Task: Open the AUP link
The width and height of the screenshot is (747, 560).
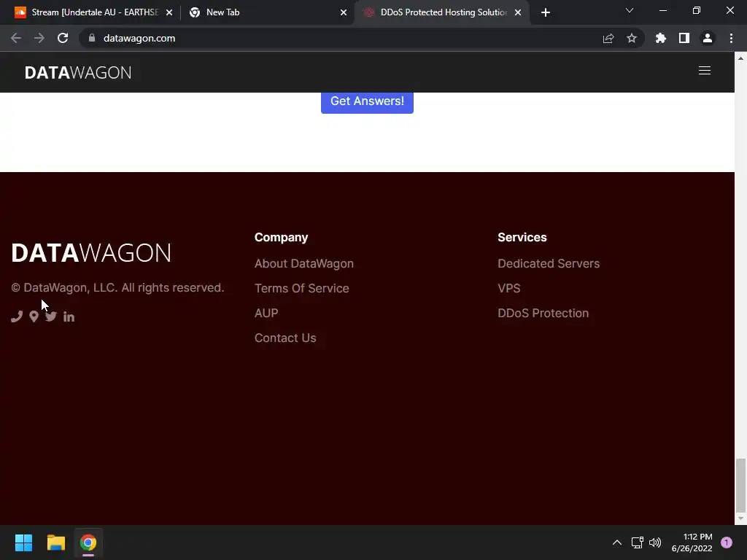Action: click(266, 313)
